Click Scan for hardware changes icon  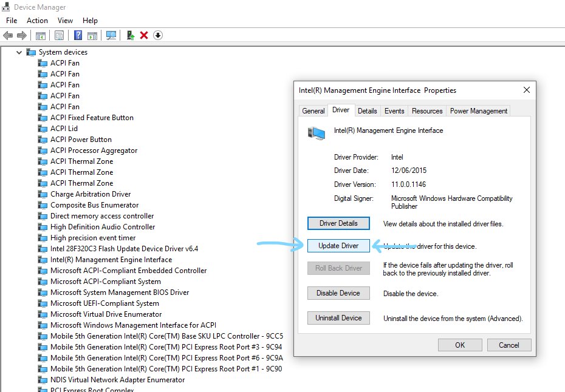pyautogui.click(x=111, y=35)
